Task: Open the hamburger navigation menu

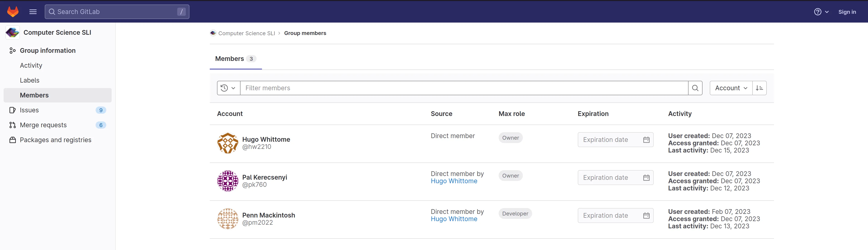Action: coord(33,12)
